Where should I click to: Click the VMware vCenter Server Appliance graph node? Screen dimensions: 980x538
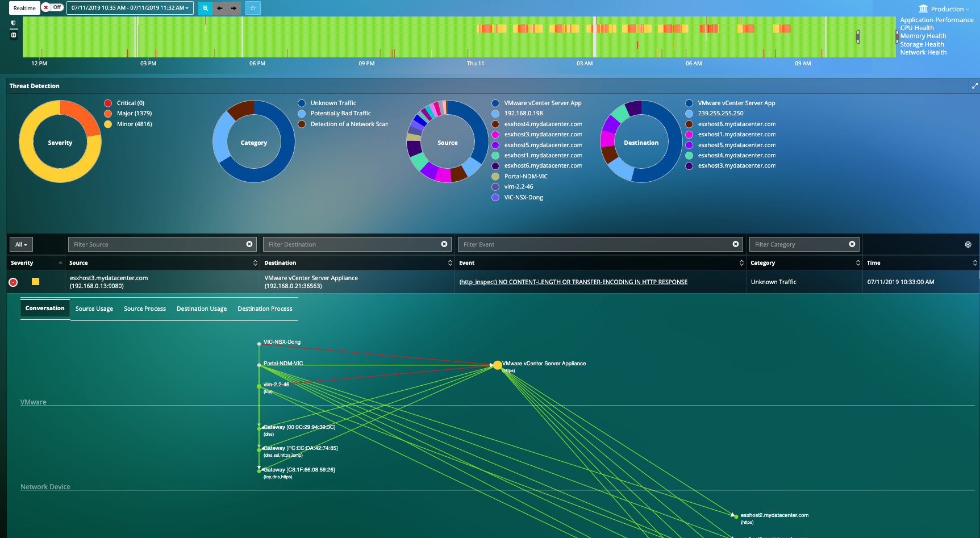click(x=498, y=365)
